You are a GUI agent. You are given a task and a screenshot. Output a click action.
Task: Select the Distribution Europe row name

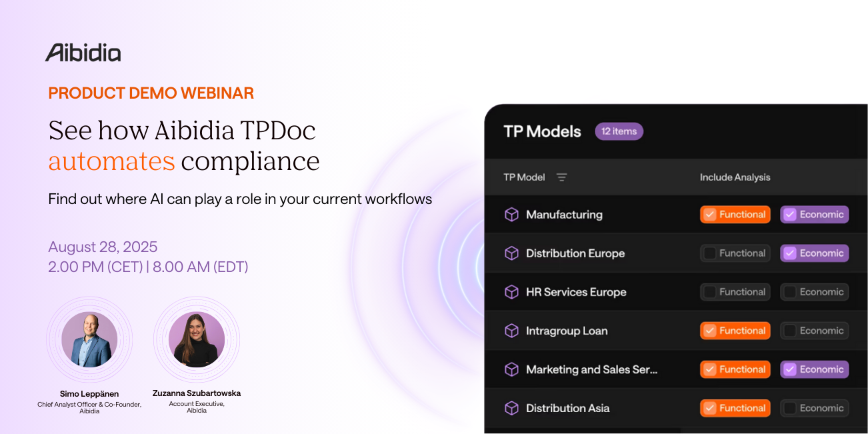(575, 253)
